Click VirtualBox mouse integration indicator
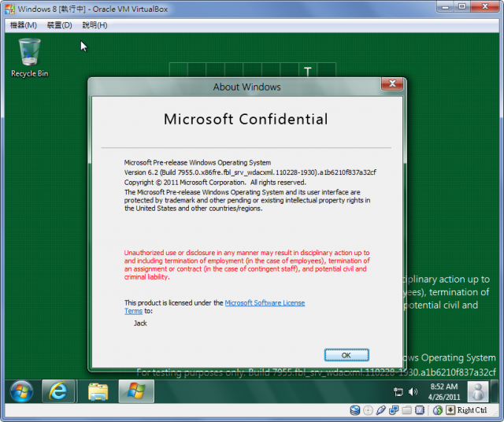The image size is (504, 422). [438, 410]
